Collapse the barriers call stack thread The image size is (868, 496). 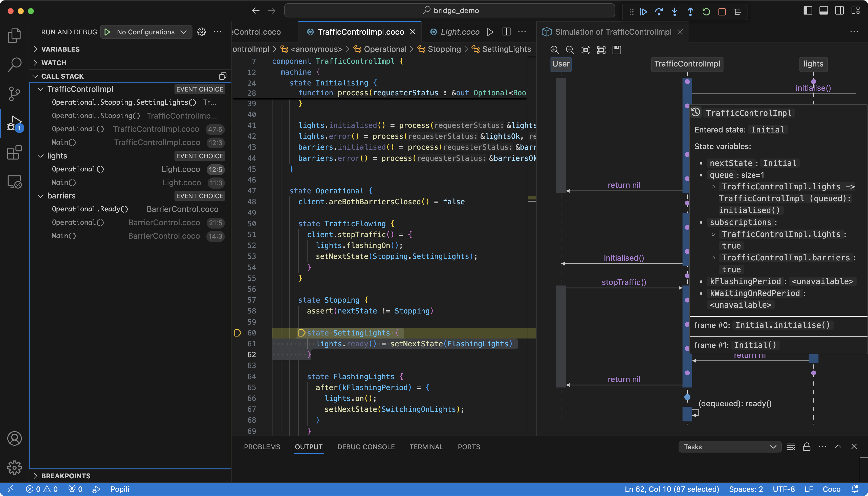40,196
